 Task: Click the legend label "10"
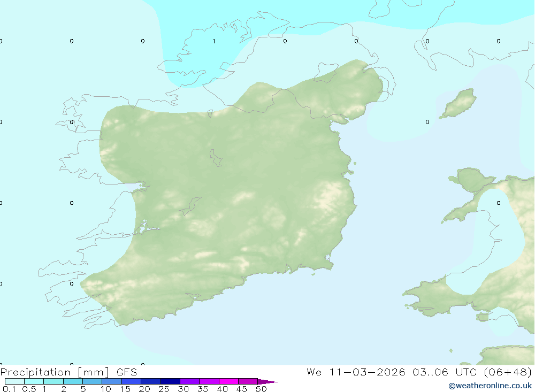coord(106,389)
